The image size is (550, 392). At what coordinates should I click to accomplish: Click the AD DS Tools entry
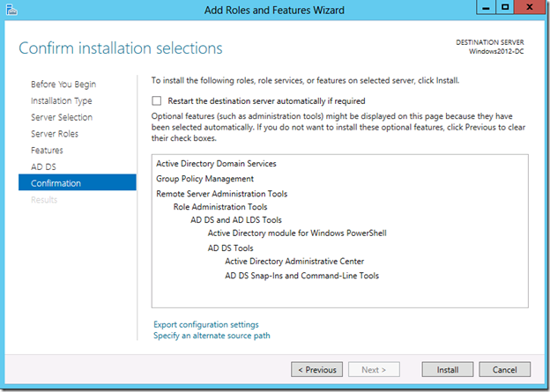point(230,248)
